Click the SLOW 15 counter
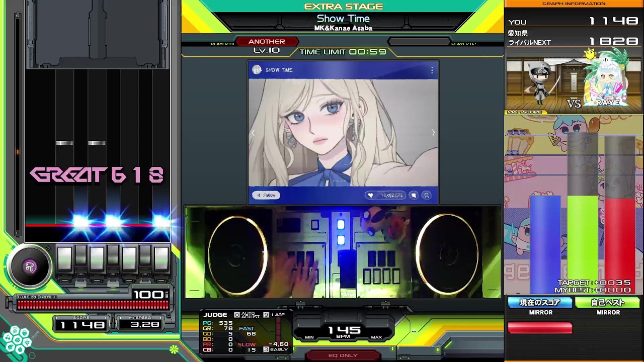 coord(247,347)
